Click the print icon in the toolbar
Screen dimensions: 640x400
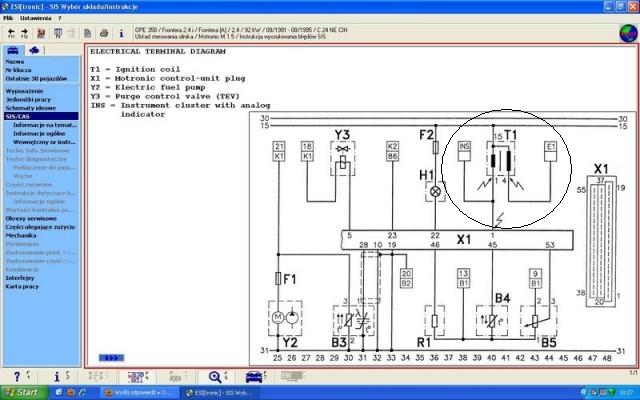pos(102,32)
